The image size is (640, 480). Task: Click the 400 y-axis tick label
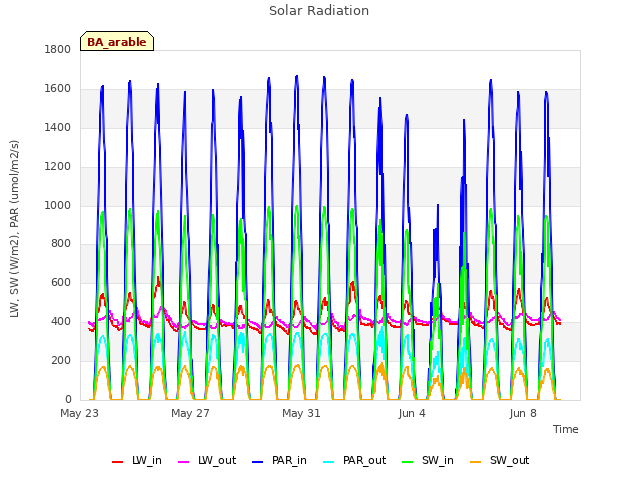point(61,322)
